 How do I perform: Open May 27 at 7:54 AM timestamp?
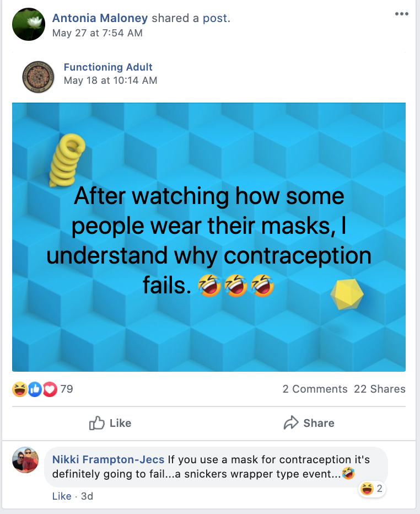[x=97, y=33]
